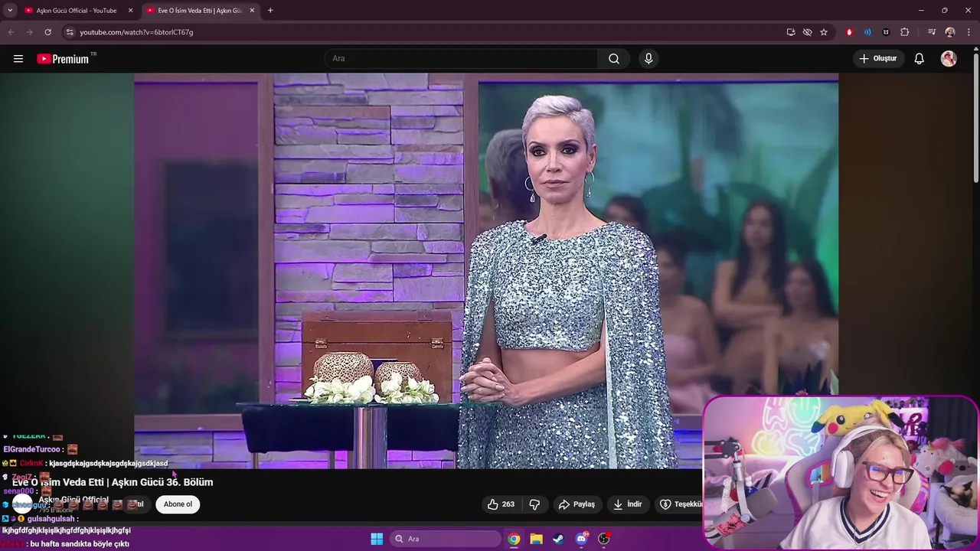Open the YouTube guide hamburger menu

(18, 59)
